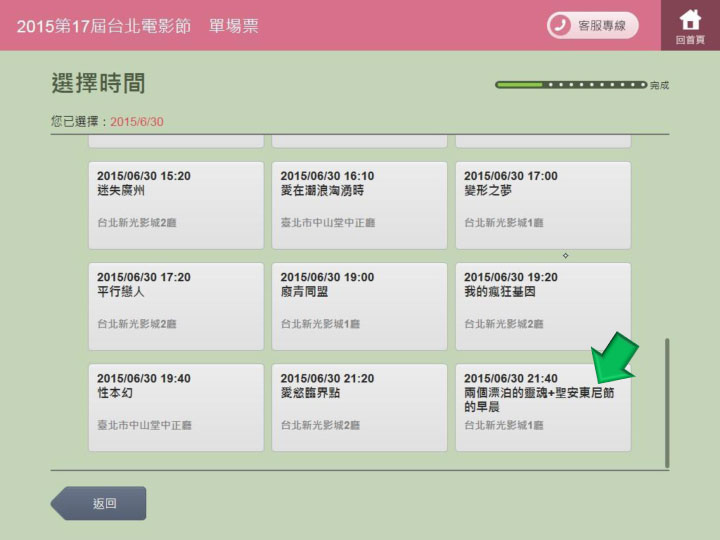The width and height of the screenshot is (720, 540).
Task: Pick the 17:00 變形之夢 screening
Action: pyautogui.click(x=543, y=204)
